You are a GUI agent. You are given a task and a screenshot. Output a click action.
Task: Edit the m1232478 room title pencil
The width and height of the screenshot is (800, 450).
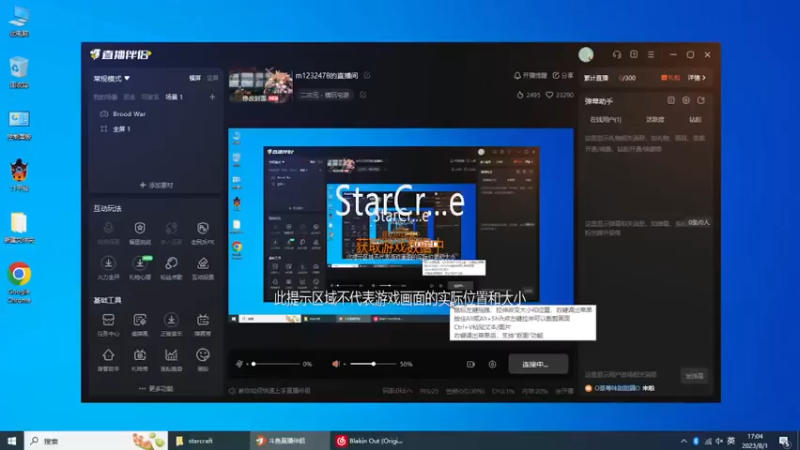tap(367, 76)
